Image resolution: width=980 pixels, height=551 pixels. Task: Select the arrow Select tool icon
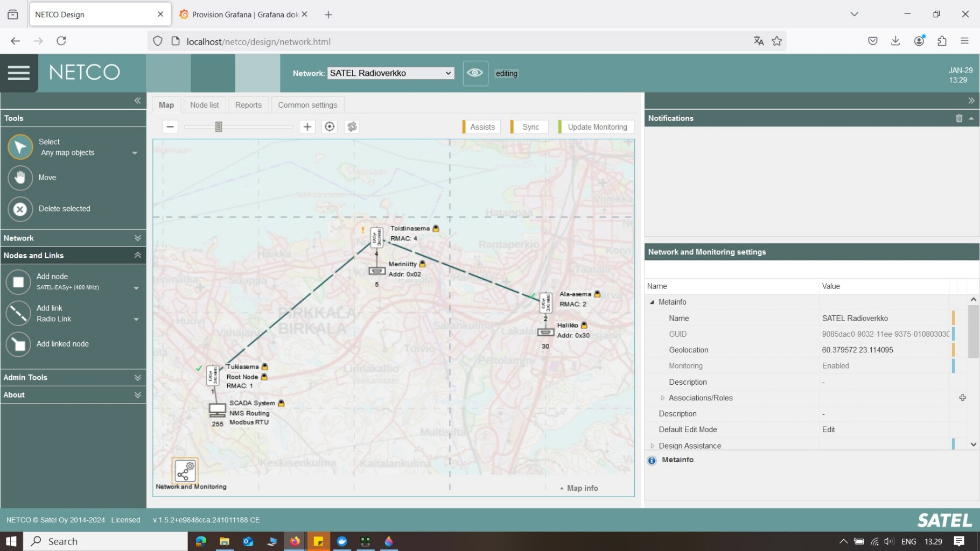coord(20,147)
